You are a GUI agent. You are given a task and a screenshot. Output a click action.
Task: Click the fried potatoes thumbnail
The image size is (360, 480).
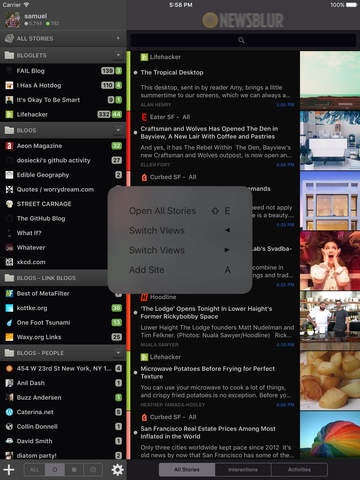(330, 381)
